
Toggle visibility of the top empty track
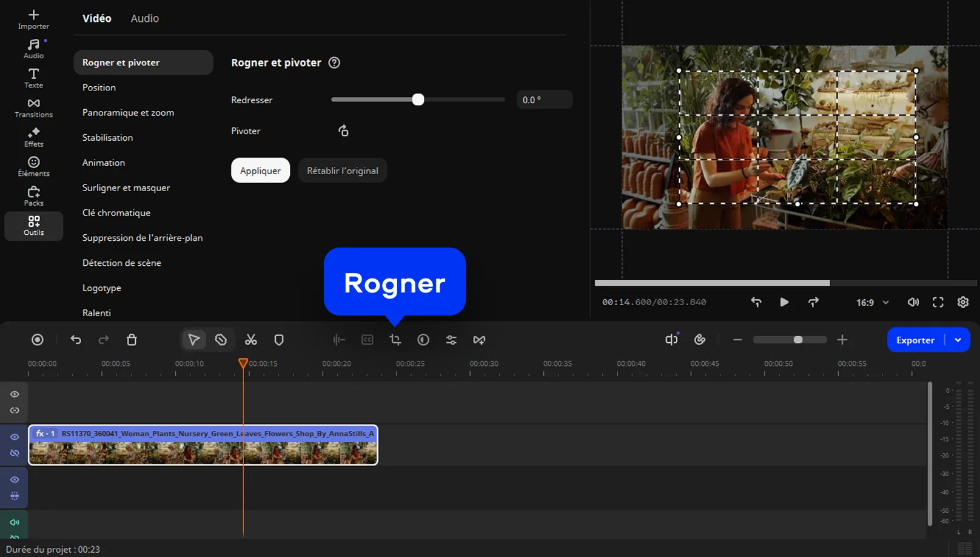[15, 394]
